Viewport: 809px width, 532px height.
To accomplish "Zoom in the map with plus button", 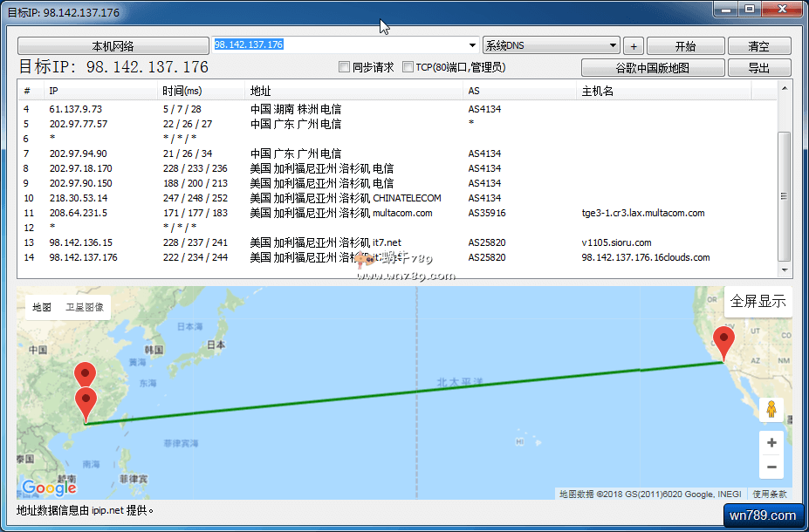I will pos(771,443).
